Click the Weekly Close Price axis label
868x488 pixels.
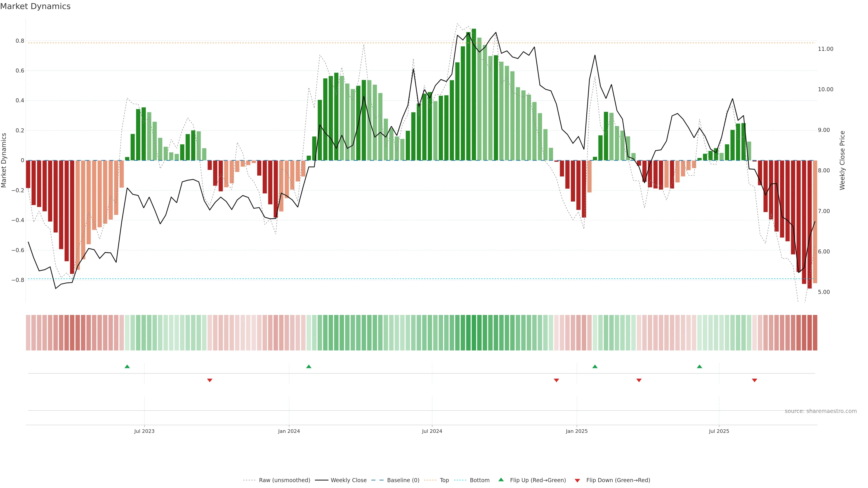(x=842, y=160)
